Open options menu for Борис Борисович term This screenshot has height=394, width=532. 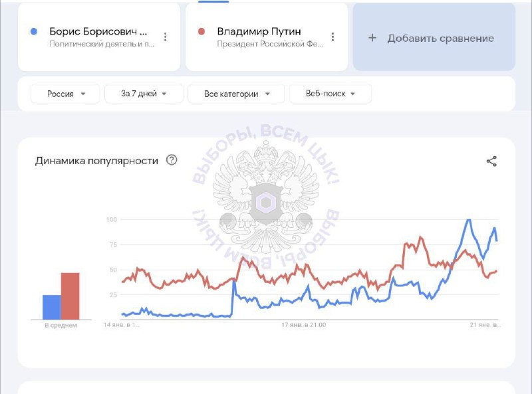click(x=165, y=37)
